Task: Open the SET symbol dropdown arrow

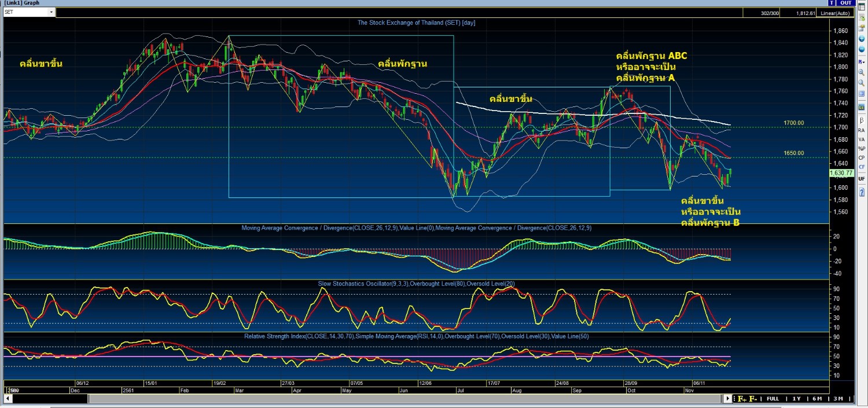Action: [x=52, y=12]
